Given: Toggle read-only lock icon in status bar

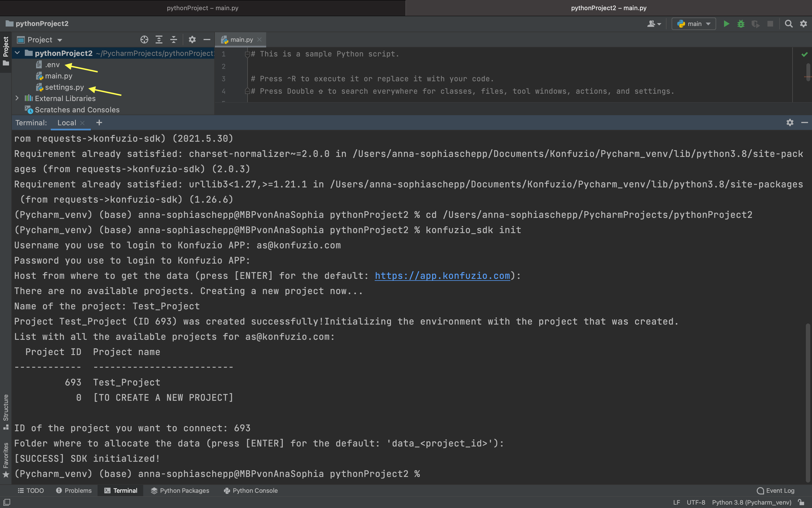Looking at the screenshot, I should pos(801,502).
